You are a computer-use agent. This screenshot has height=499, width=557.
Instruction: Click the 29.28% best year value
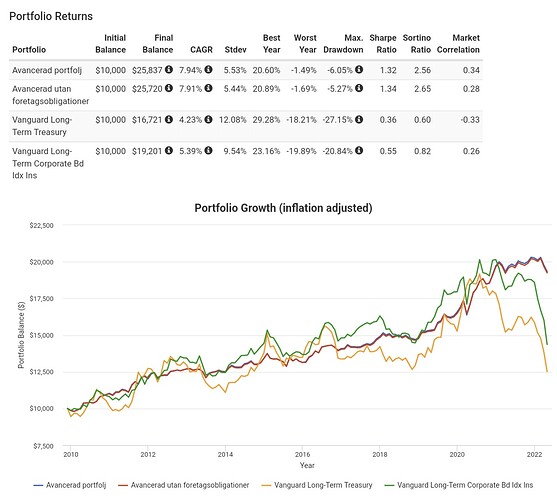click(x=266, y=120)
